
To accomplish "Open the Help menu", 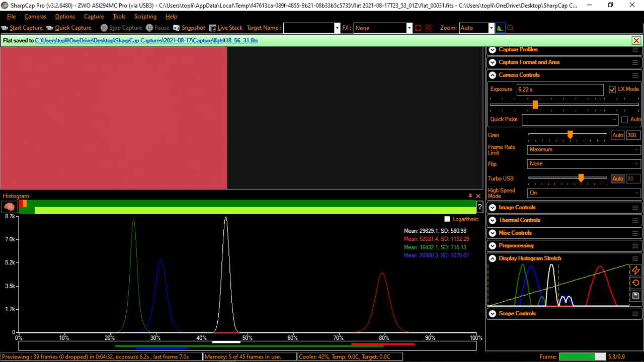I will (171, 17).
